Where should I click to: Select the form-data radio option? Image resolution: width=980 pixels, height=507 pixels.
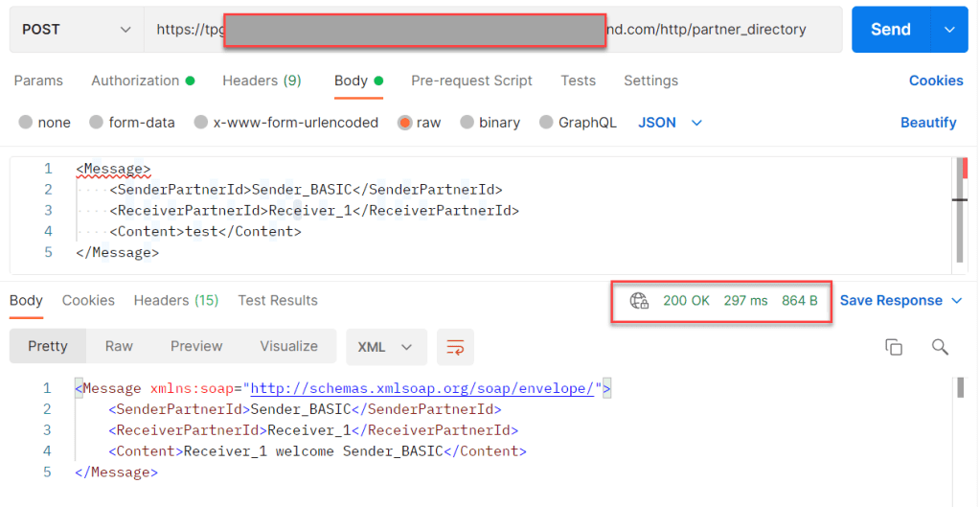(96, 123)
